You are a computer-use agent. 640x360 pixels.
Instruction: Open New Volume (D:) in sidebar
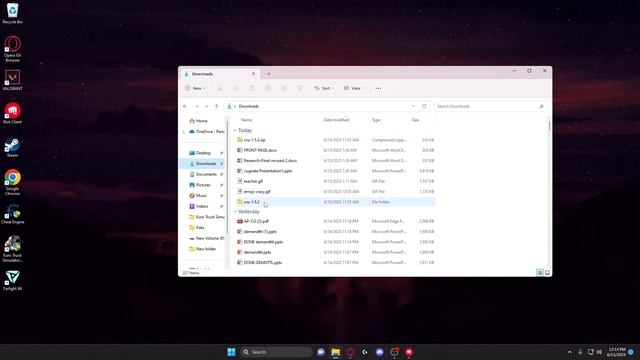207,238
